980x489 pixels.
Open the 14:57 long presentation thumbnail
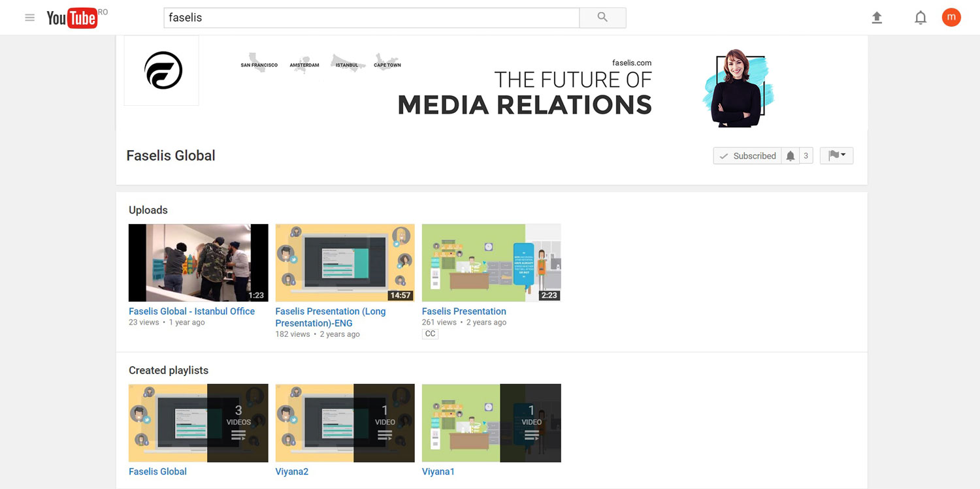pyautogui.click(x=345, y=262)
